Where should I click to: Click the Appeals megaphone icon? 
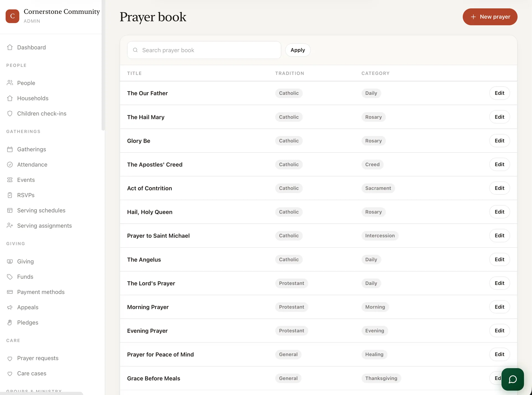tap(10, 307)
